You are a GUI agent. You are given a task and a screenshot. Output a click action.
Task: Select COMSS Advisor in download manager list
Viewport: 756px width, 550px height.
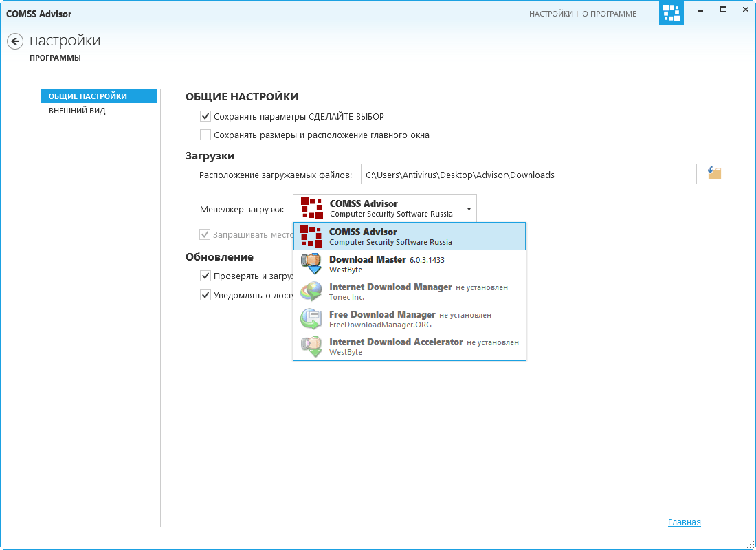tap(410, 236)
